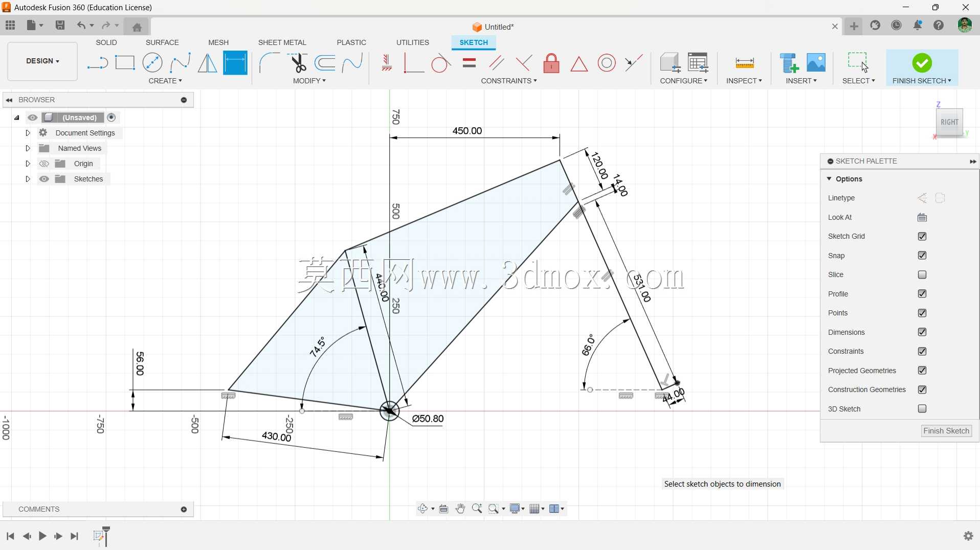Play the timeline with play button

click(42, 536)
